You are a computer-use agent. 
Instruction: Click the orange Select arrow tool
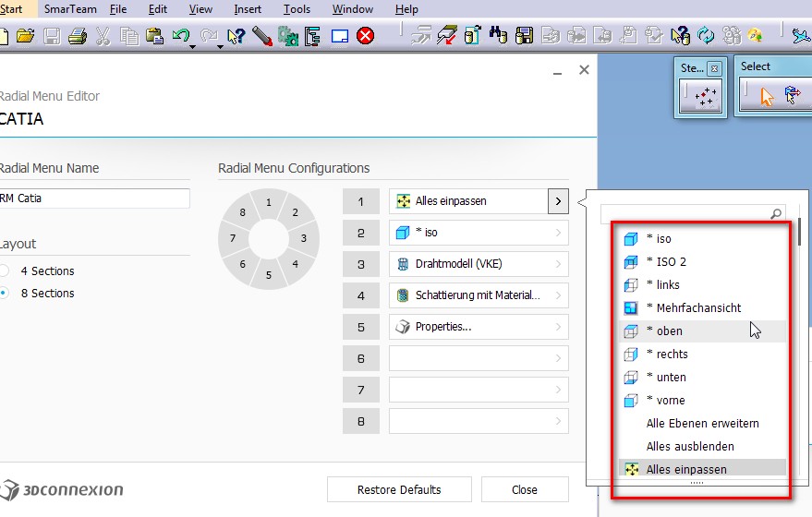(x=767, y=96)
